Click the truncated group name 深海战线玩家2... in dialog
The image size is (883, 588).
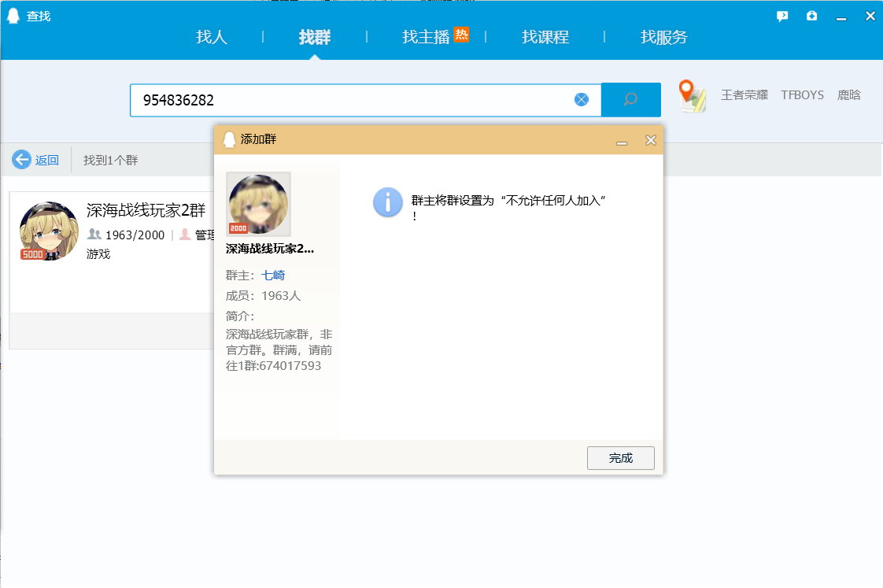point(270,249)
